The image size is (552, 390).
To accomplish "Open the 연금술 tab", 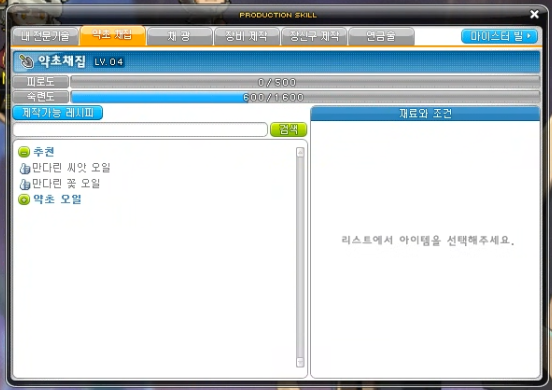I will [381, 36].
